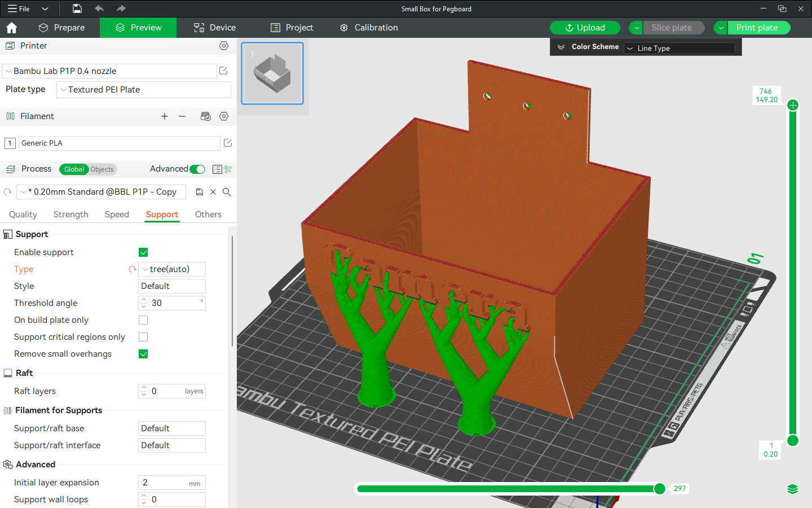Open the Quality settings tab
This screenshot has height=508, width=812.
(23, 214)
